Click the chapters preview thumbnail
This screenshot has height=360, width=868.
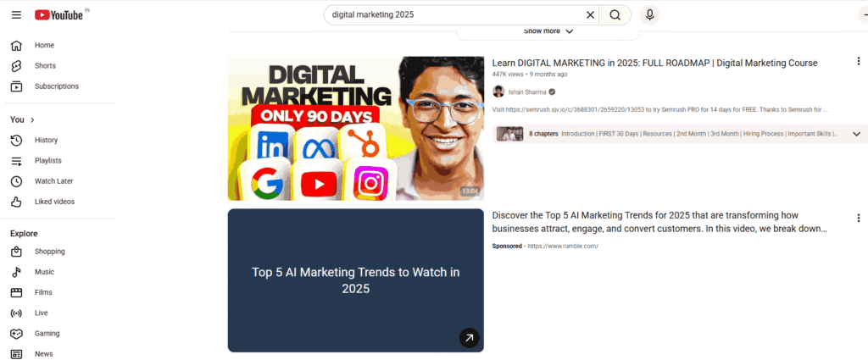509,134
